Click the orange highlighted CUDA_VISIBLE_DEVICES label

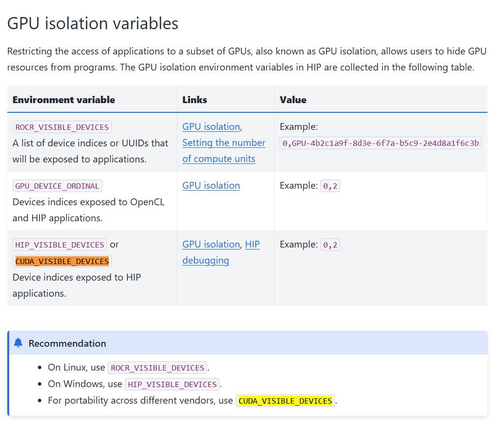pos(62,261)
